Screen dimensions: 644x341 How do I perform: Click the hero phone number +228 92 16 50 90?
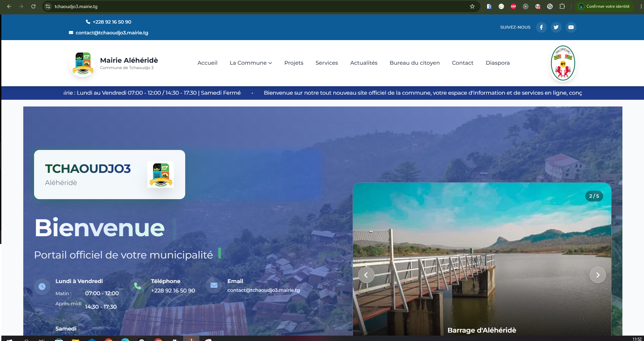[x=173, y=290]
